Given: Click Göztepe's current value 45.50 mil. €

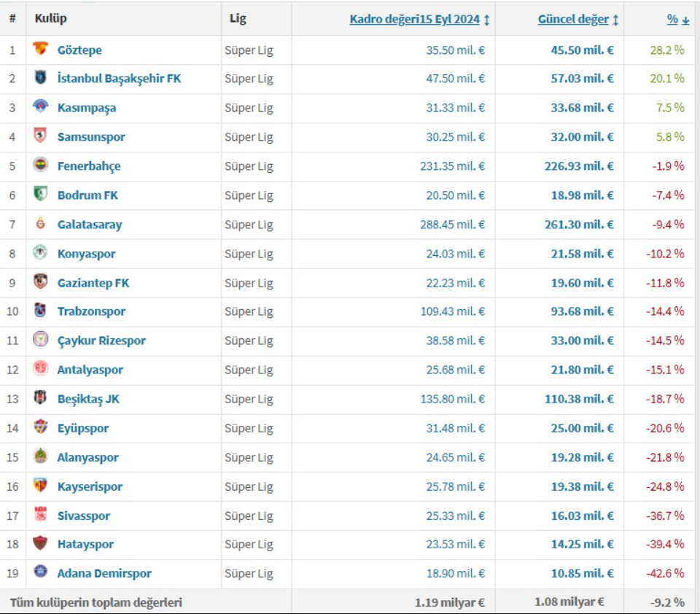Looking at the screenshot, I should tap(582, 50).
